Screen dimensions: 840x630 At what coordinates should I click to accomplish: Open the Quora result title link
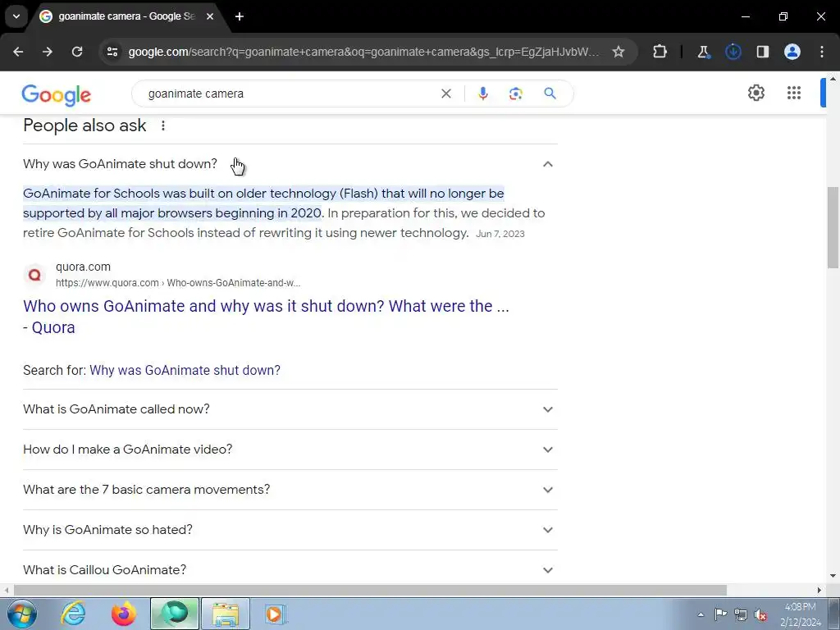(x=267, y=317)
